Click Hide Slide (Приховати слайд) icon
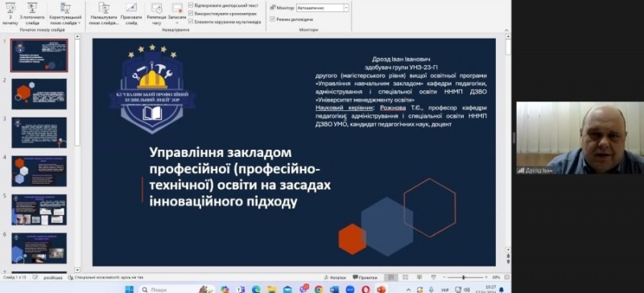 point(131,8)
